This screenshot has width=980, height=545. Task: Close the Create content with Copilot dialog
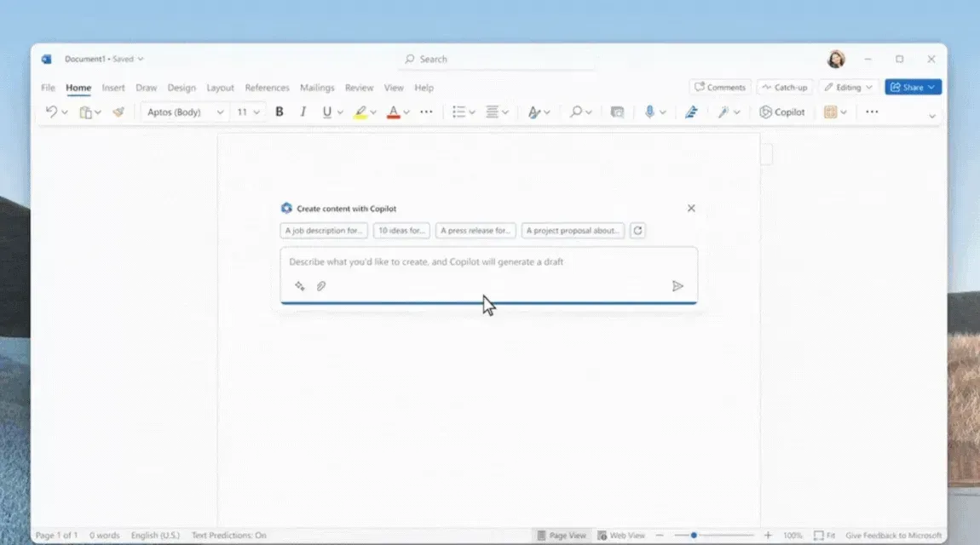point(690,208)
